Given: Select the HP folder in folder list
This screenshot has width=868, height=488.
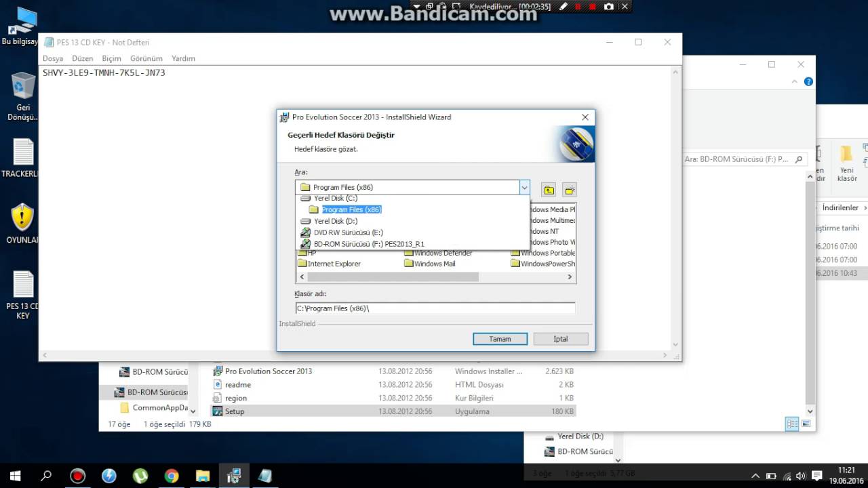Looking at the screenshot, I should 307,253.
